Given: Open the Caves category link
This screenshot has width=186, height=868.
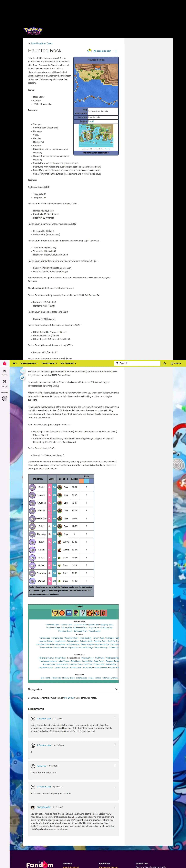Looking at the screenshot, I should 50,43.
